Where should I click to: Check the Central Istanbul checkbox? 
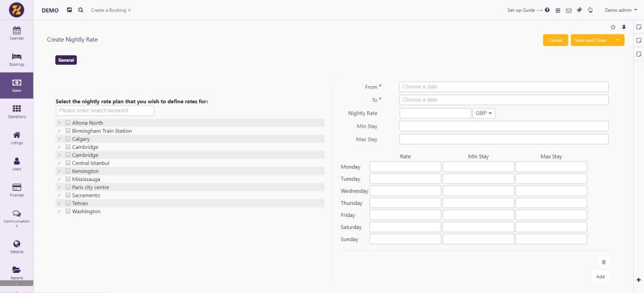pyautogui.click(x=68, y=163)
